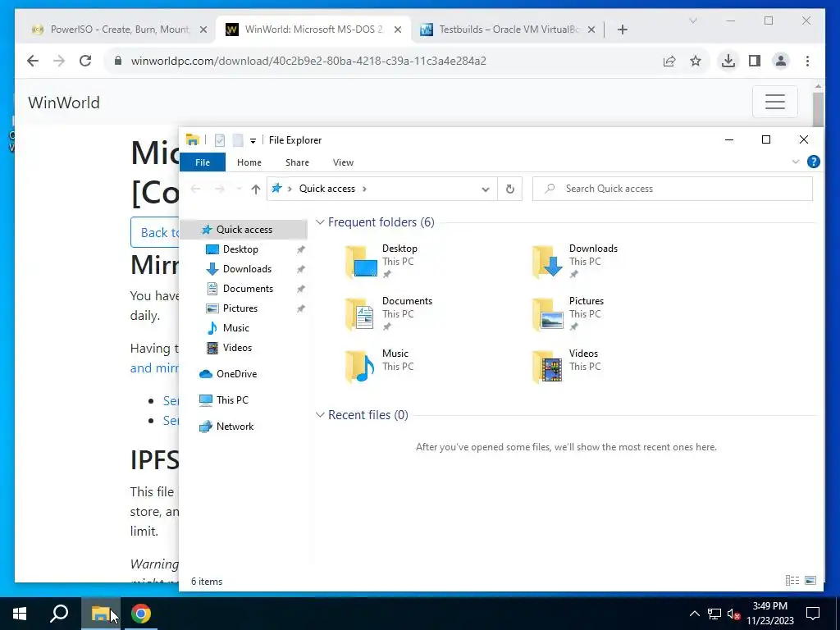840x630 pixels.
Task: Select Videos in the navigation pane
Action: click(x=237, y=348)
